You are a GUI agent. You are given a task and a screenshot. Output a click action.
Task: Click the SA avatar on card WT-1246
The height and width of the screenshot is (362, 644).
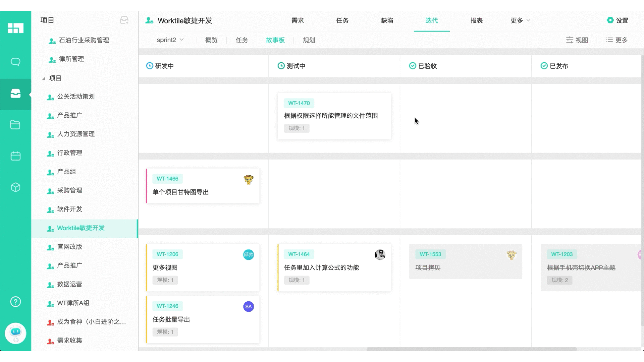[248, 306]
